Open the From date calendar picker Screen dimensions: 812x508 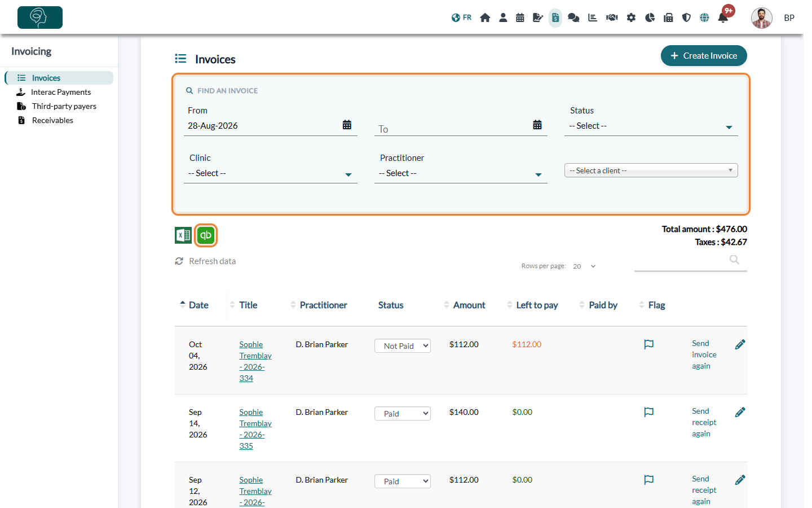click(347, 125)
